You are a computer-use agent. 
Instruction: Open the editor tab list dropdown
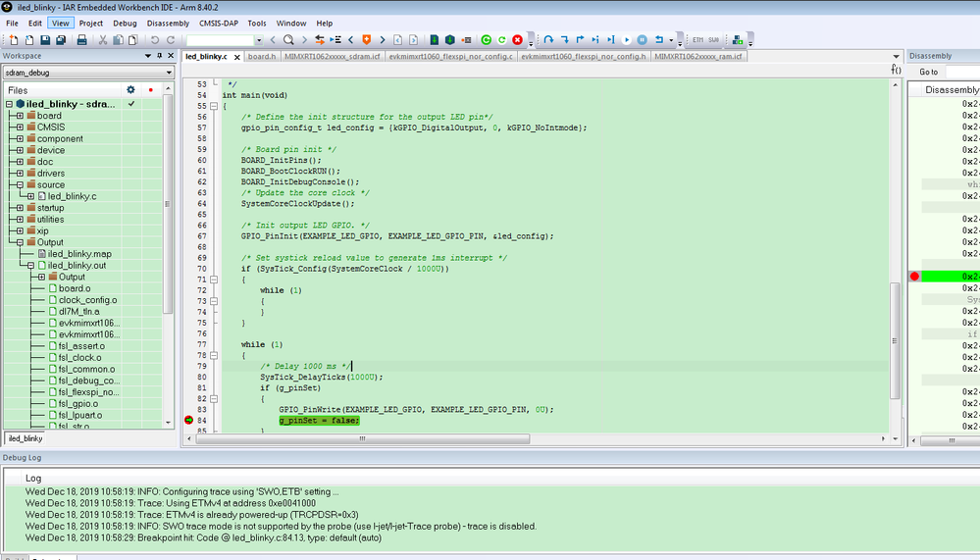click(896, 56)
